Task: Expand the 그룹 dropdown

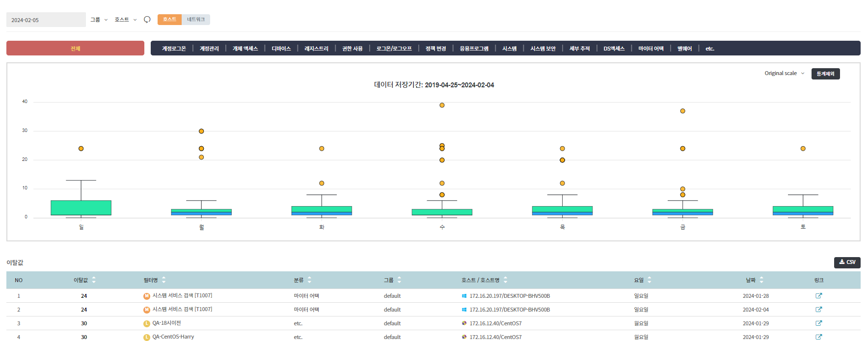Action: (99, 20)
